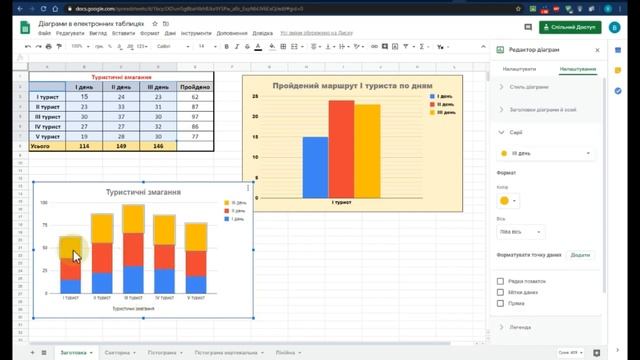Click the Explore icon at bottom right
The width and height of the screenshot is (640, 360).
597,353
